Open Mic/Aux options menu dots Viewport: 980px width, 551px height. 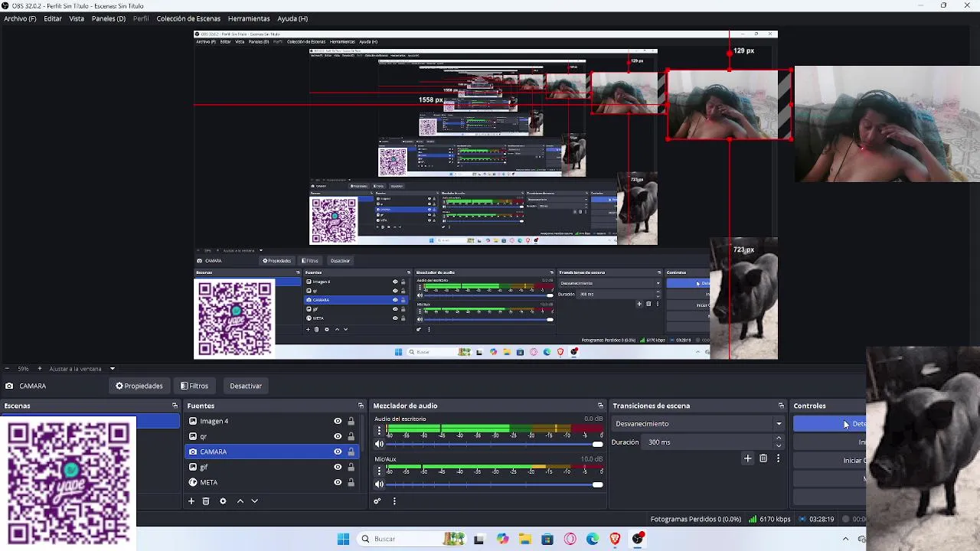coord(379,471)
